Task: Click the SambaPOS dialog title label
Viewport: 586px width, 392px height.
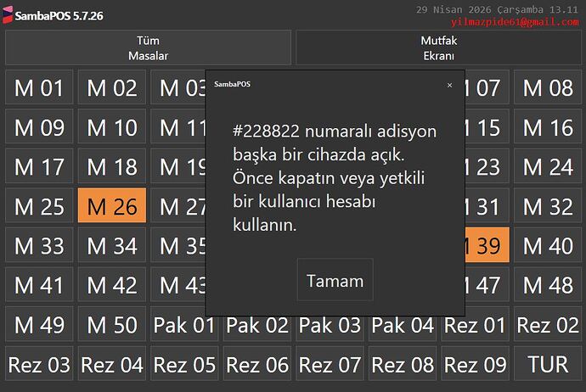Action: tap(232, 84)
